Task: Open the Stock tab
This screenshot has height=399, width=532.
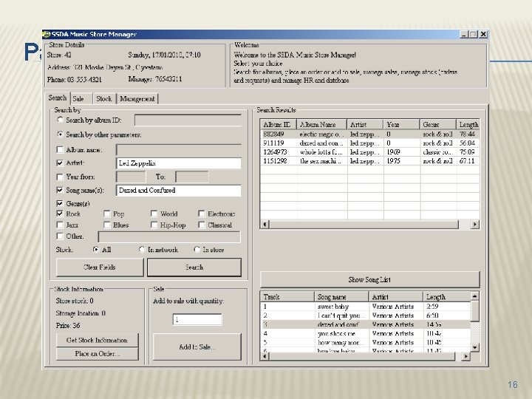Action: pos(104,98)
